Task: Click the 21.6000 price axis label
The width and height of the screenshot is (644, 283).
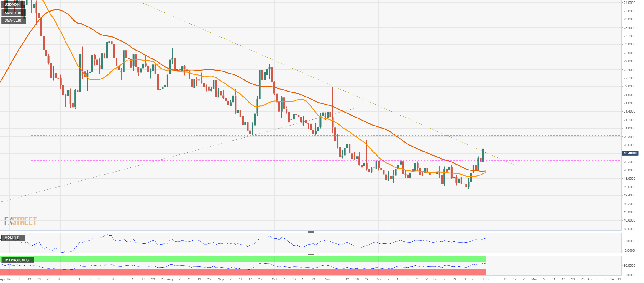Action: pyautogui.click(x=629, y=103)
